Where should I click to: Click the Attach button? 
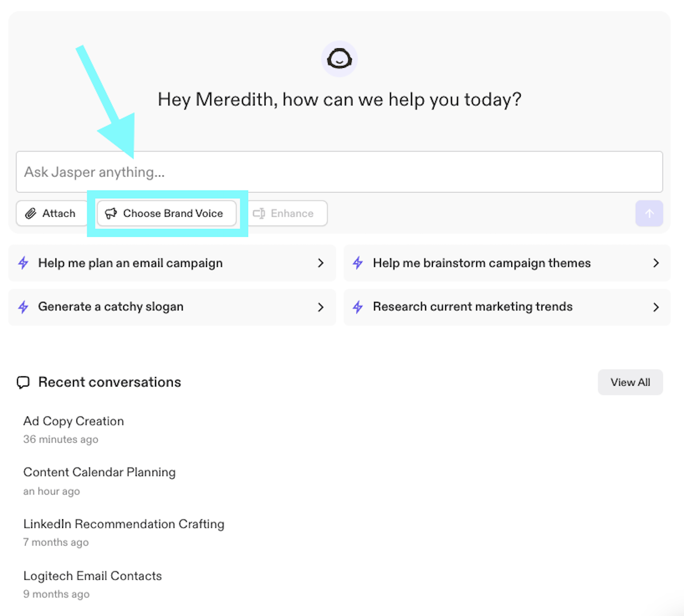pos(52,213)
